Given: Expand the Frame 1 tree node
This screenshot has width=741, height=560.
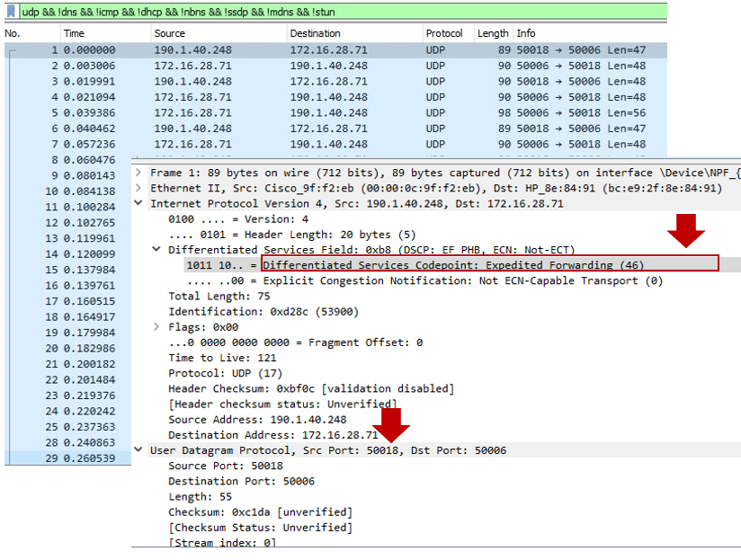Looking at the screenshot, I should [x=138, y=172].
